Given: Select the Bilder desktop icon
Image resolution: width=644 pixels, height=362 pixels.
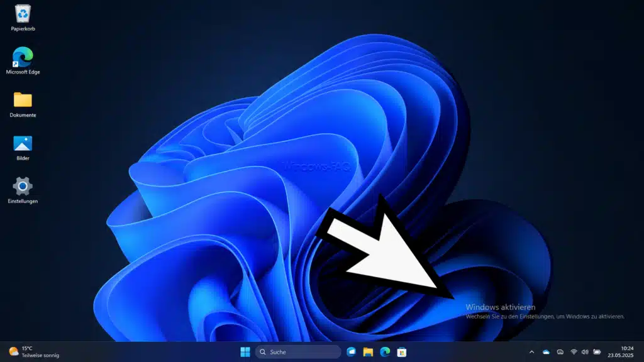Looking at the screenshot, I should [23, 148].
